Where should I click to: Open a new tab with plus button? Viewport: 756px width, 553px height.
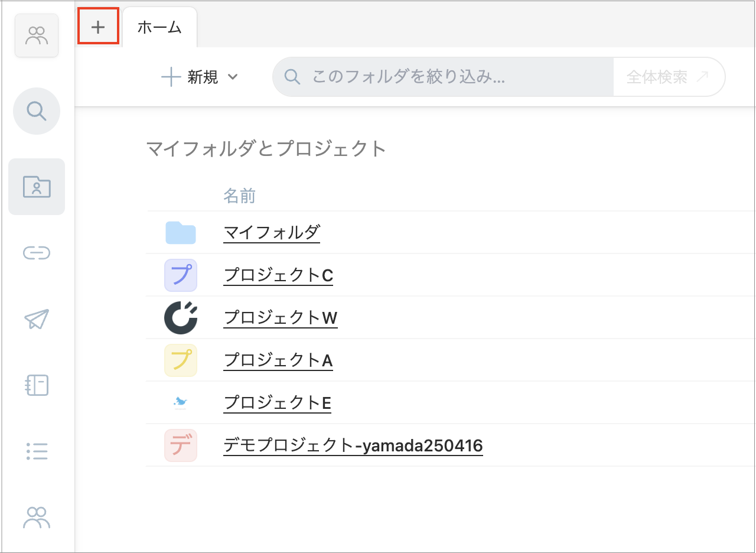[x=98, y=27]
